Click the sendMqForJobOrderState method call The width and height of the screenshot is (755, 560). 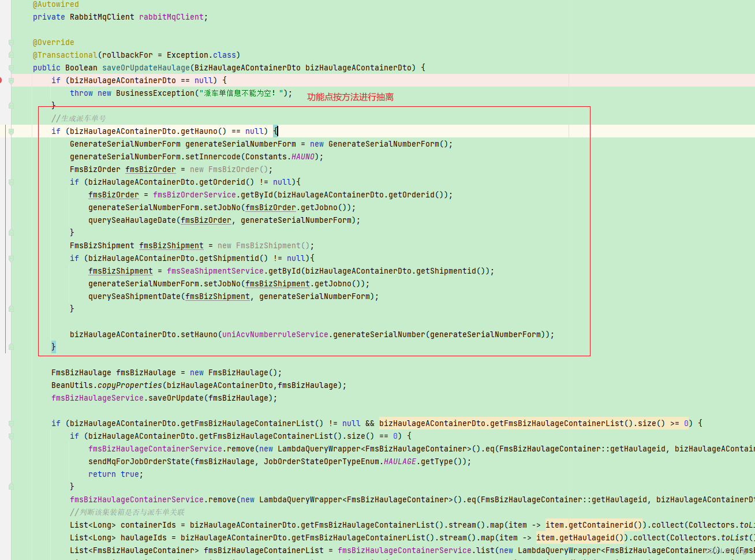(x=139, y=461)
